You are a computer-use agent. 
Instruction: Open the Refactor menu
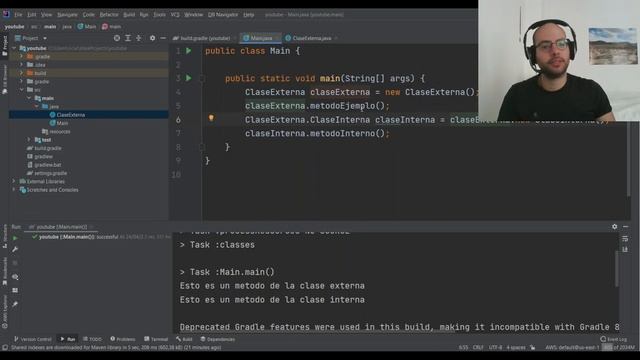point(109,15)
